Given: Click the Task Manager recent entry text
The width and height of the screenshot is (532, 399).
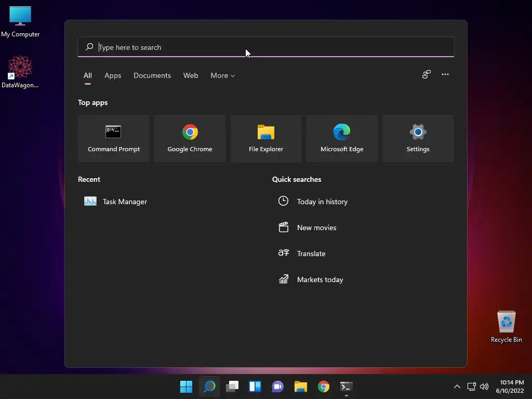Looking at the screenshot, I should (125, 202).
